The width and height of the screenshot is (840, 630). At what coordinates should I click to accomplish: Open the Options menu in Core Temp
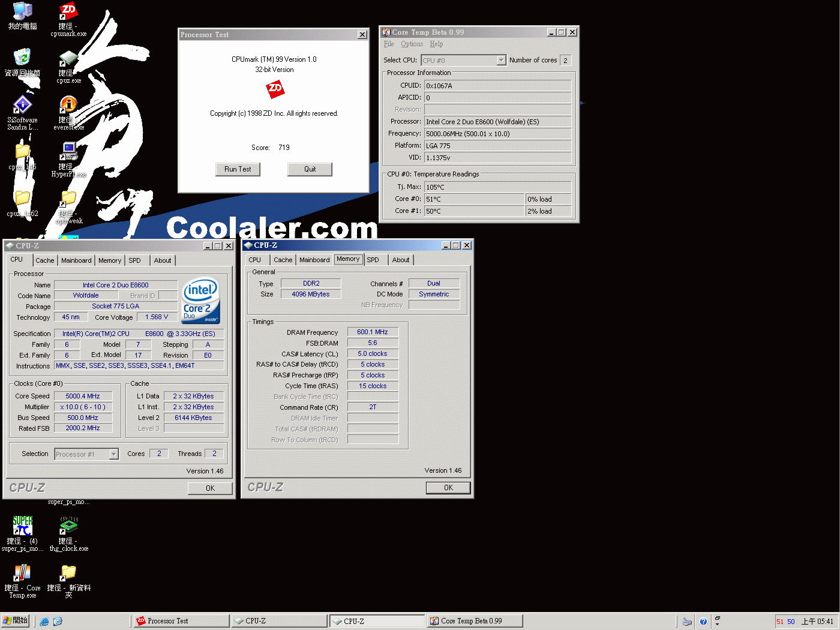coord(412,44)
